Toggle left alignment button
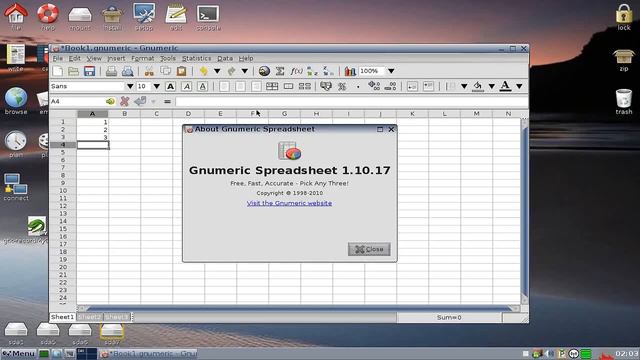 pos(224,86)
